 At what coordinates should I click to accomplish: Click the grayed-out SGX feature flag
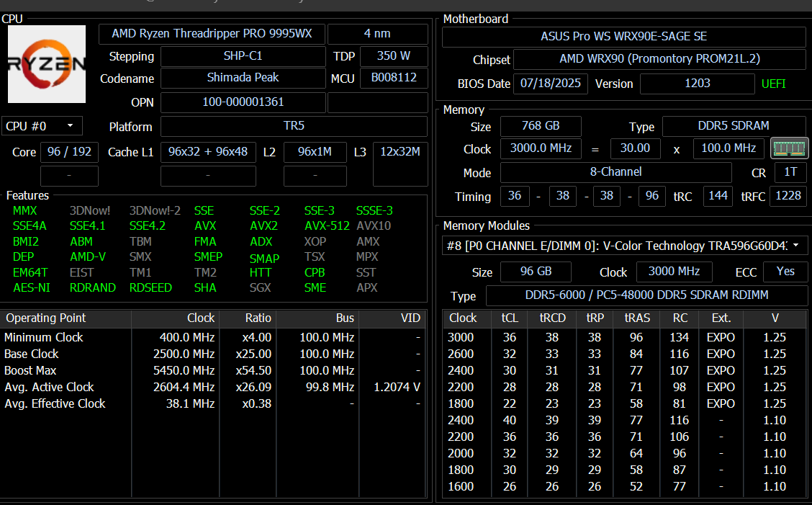tap(260, 287)
